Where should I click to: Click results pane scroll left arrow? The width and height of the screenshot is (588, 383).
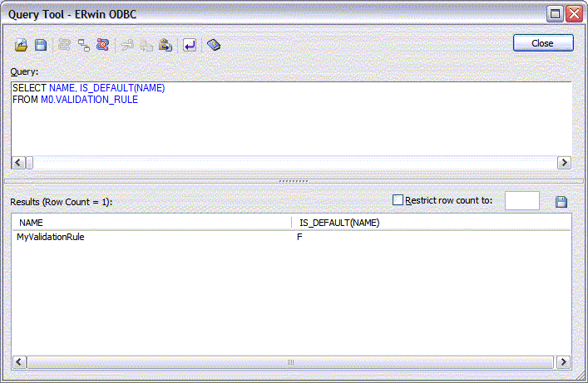(19, 362)
